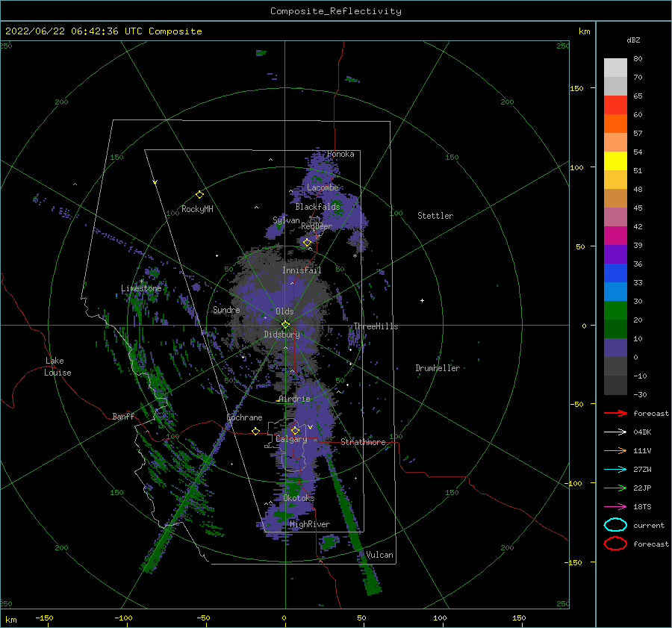Click the ThreeHills city label
This screenshot has height=628, width=672.
pos(376,326)
